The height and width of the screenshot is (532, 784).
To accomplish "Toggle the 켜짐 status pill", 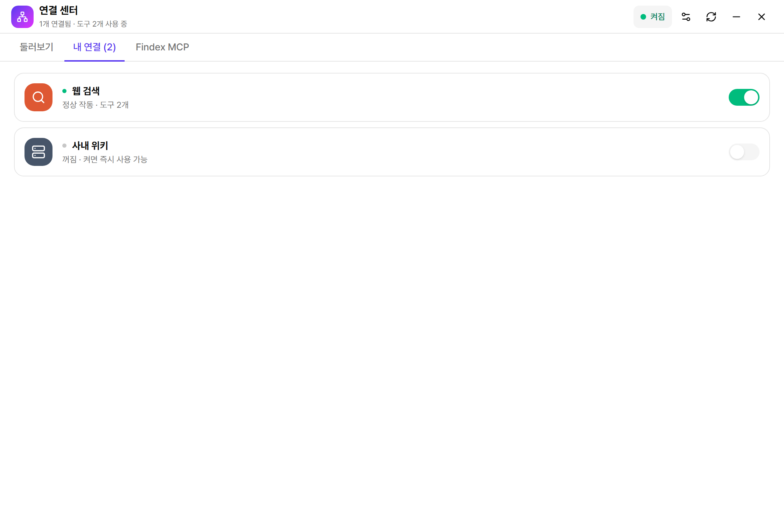I will (653, 17).
